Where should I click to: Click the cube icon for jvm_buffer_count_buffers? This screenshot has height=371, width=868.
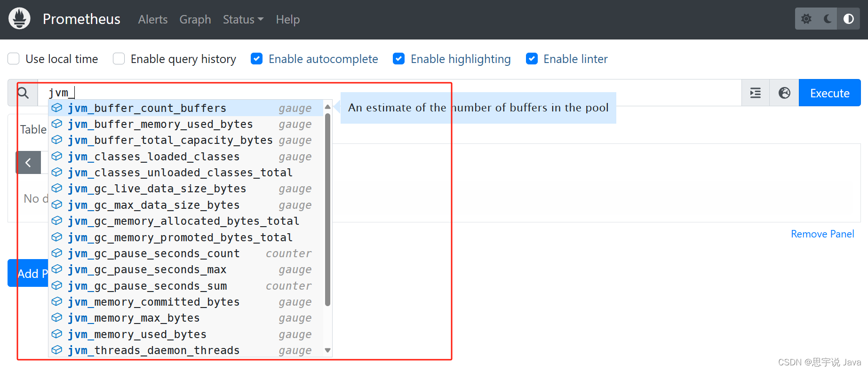(x=57, y=108)
